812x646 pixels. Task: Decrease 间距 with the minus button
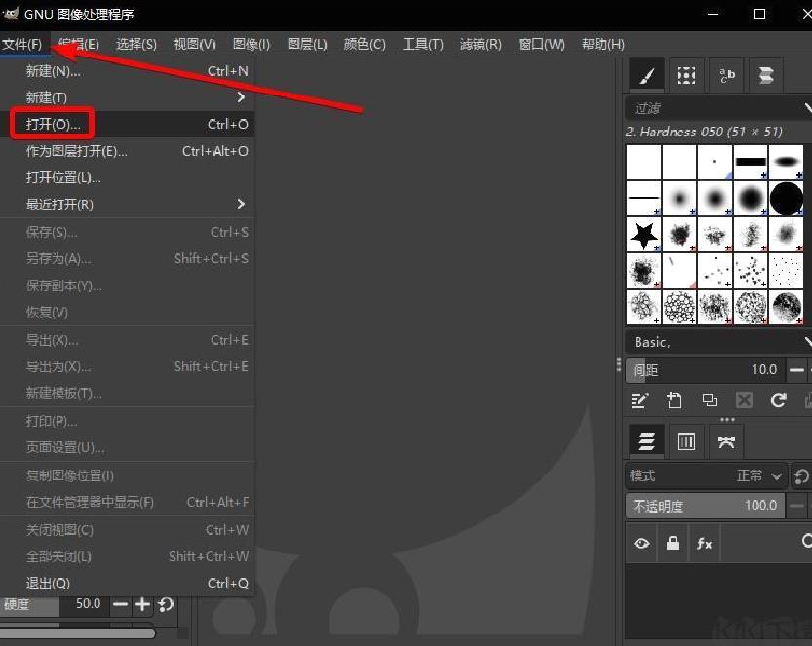pos(796,369)
